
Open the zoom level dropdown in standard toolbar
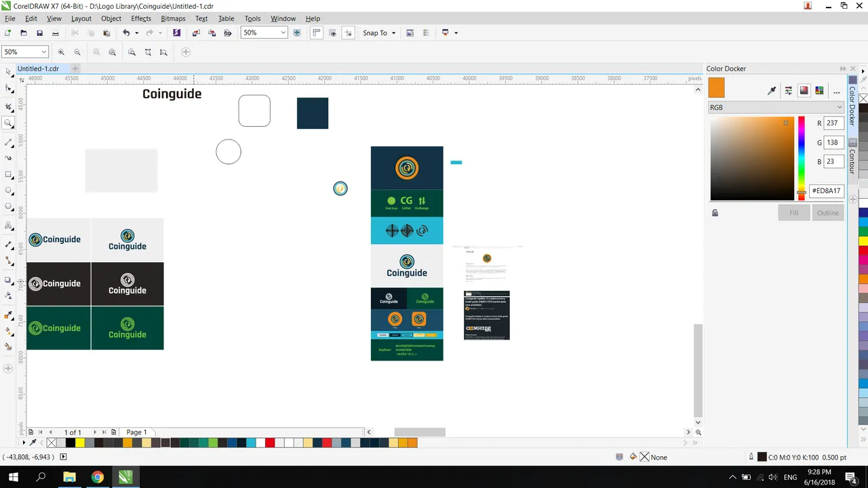(283, 33)
